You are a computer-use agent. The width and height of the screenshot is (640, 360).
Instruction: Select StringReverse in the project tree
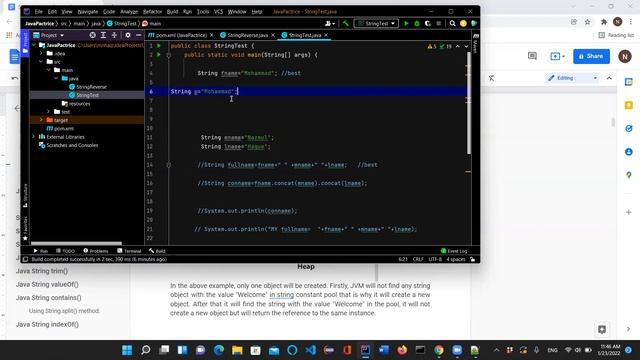pos(88,87)
